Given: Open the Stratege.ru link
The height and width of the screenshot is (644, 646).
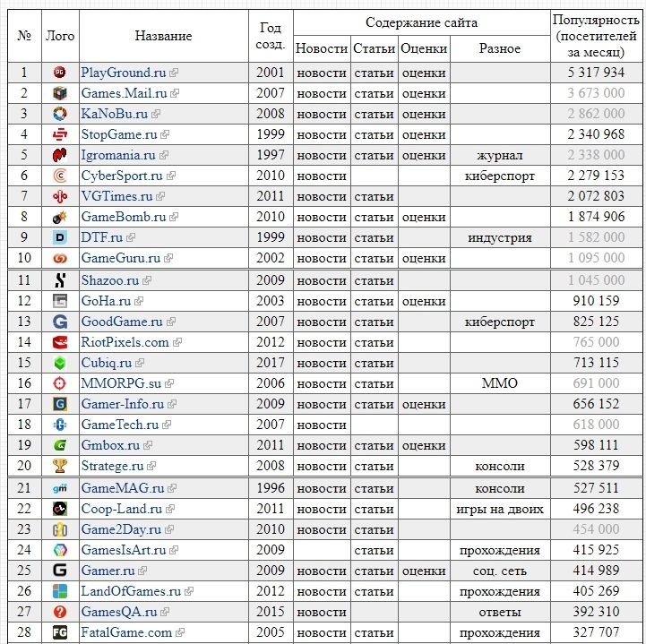Looking at the screenshot, I should (x=112, y=466).
